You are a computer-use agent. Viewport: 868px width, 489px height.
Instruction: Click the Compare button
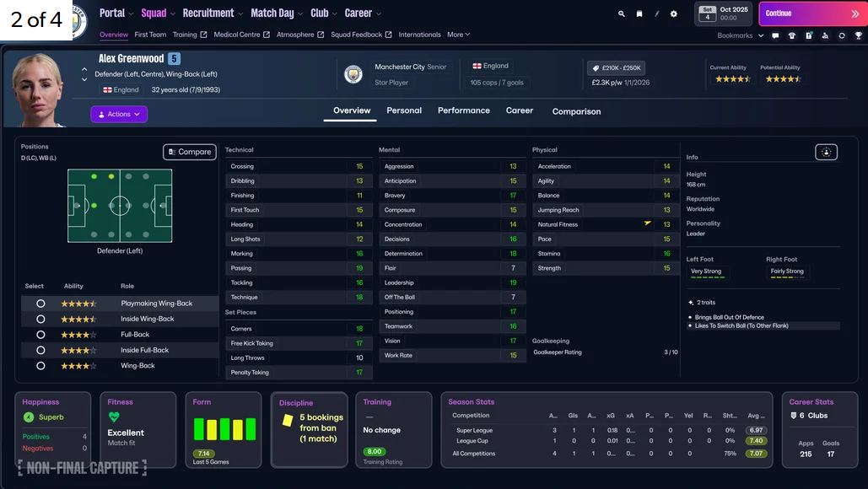190,152
